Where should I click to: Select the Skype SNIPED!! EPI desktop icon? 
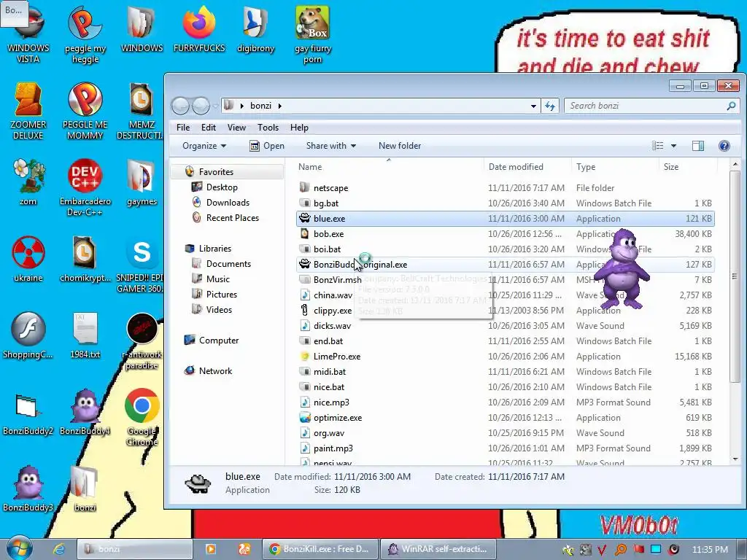[141, 264]
